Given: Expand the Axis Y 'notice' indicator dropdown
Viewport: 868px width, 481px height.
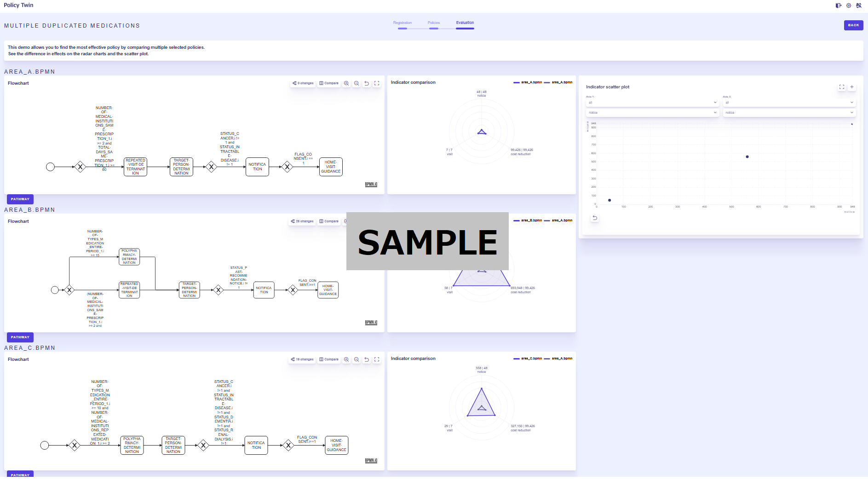Looking at the screenshot, I should (x=652, y=113).
